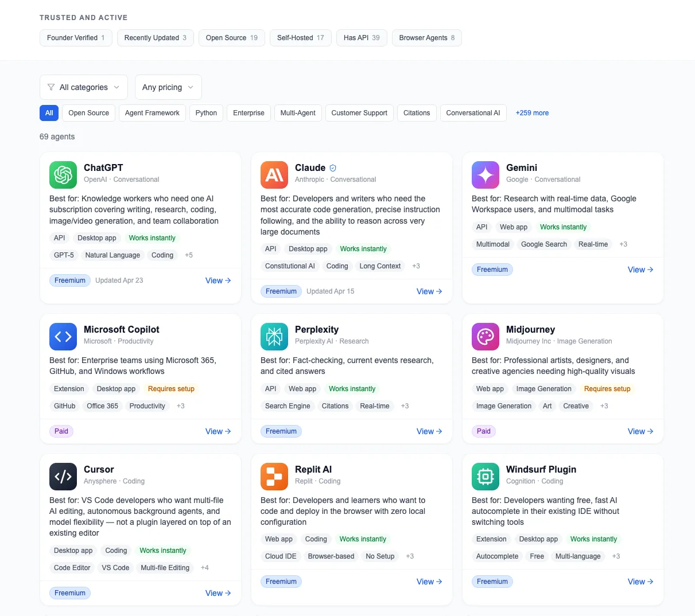This screenshot has width=695, height=616.
Task: Click the Replit AI card title
Action: (313, 469)
